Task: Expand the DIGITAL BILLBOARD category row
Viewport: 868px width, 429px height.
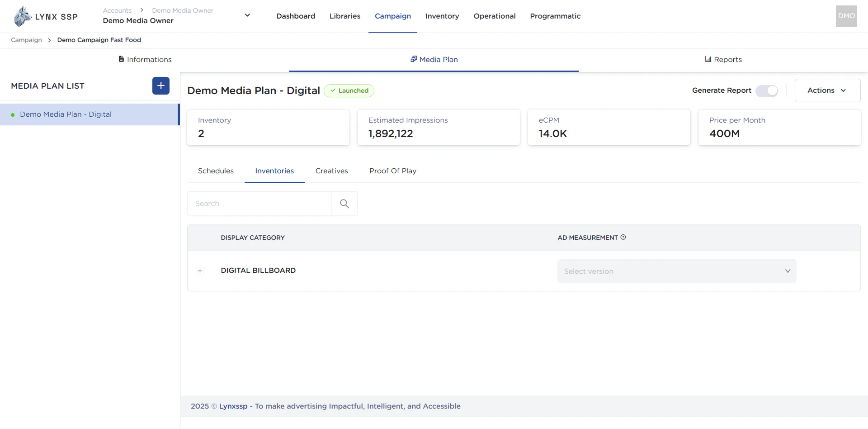Action: click(x=200, y=271)
